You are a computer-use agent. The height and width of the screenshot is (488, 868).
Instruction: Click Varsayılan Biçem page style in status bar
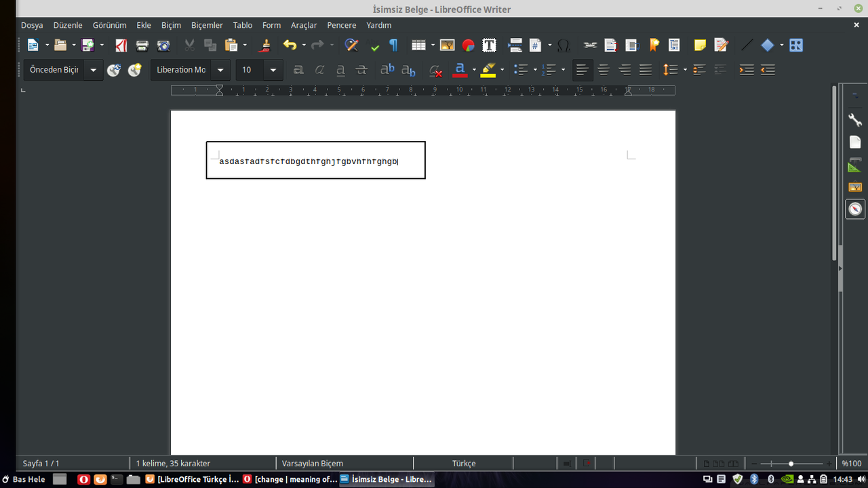click(x=313, y=464)
